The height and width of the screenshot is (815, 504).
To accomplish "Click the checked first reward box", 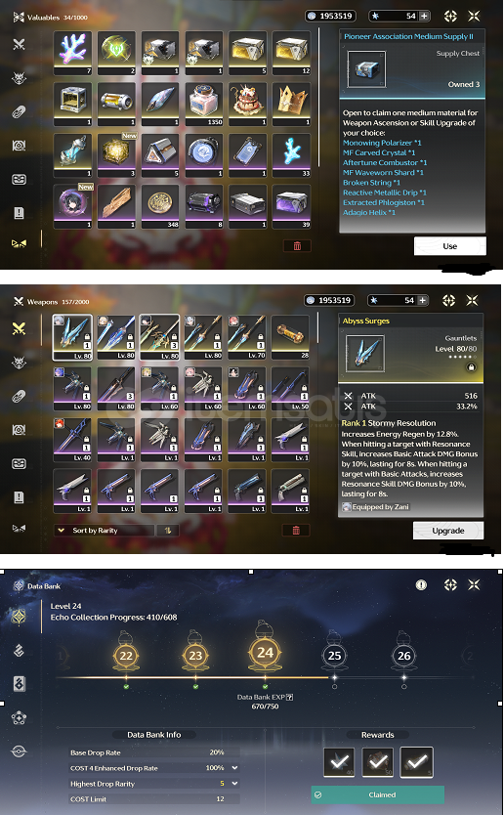I will click(x=339, y=762).
